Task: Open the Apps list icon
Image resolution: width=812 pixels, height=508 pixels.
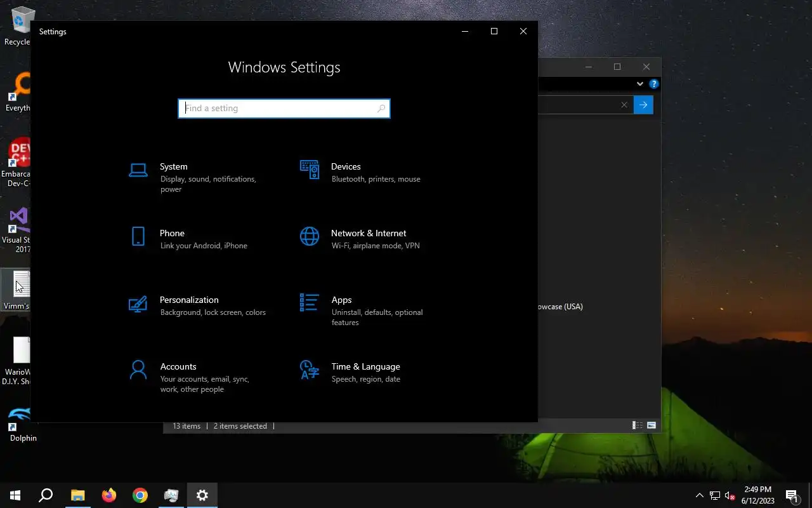Action: point(310,303)
